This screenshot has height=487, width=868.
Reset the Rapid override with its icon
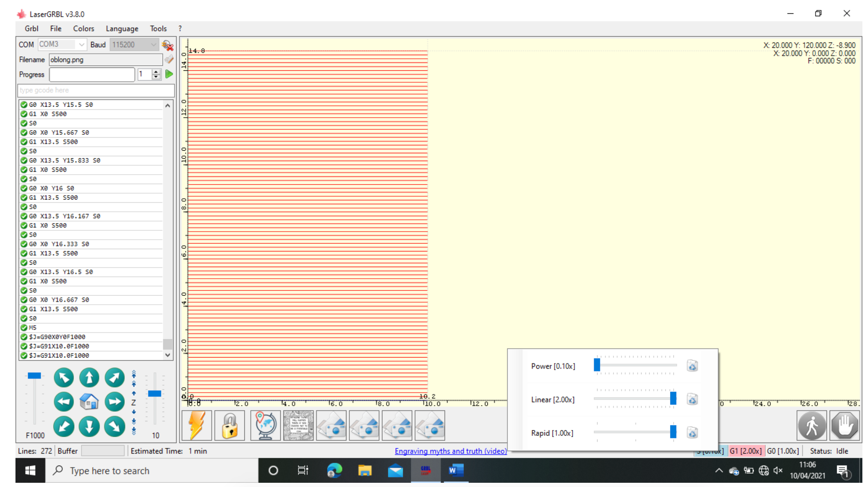[x=692, y=433]
